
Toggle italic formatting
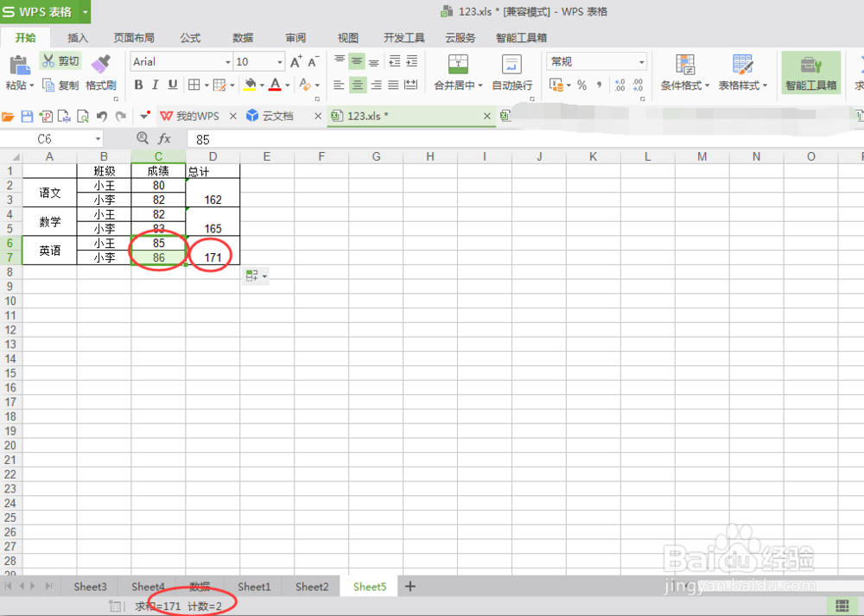[x=156, y=85]
